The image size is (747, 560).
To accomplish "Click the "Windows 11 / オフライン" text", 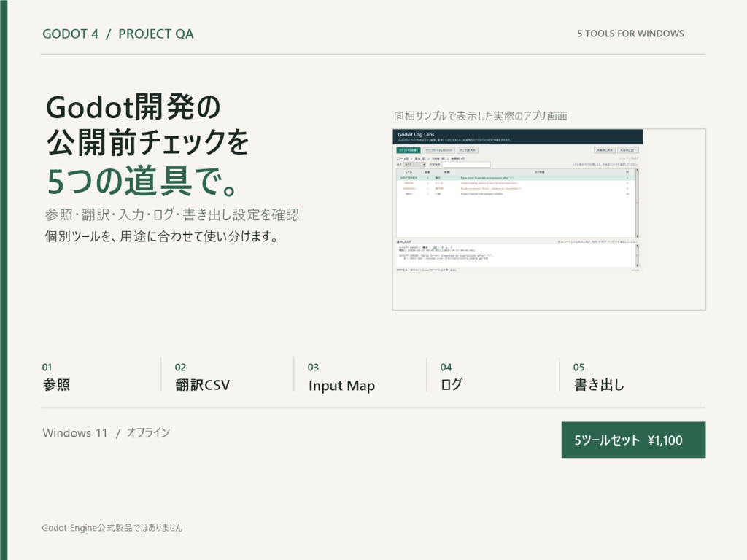I will point(106,432).
